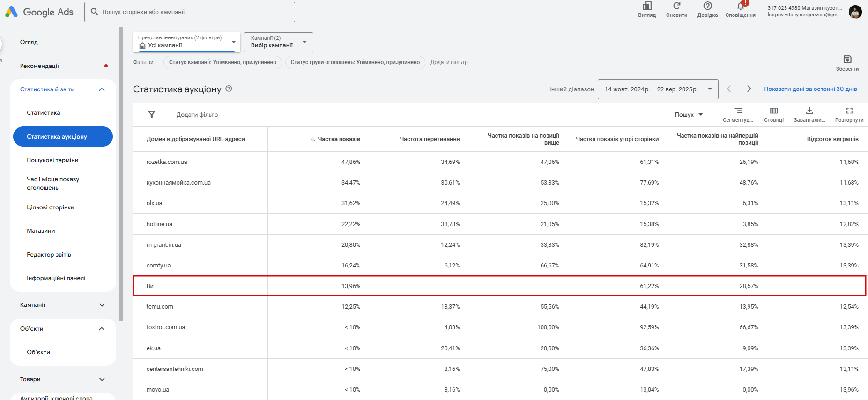This screenshot has width=868, height=400.
Task: Open the Вибір кампанії dropdown
Action: [x=278, y=42]
